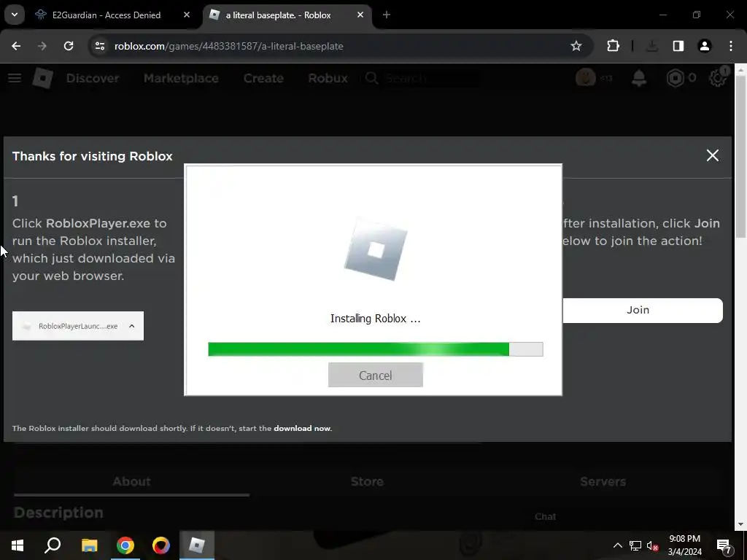Viewport: 747px width, 560px height.
Task: Open the Roblox installer taskbar icon
Action: (x=197, y=545)
